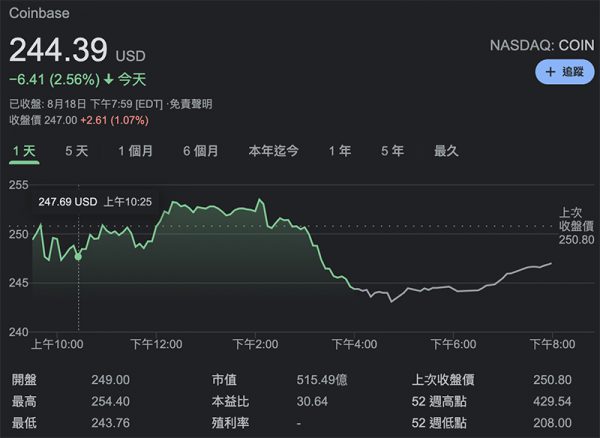
Task: Click the plus icon in 追蹤 button
Action: (x=550, y=72)
